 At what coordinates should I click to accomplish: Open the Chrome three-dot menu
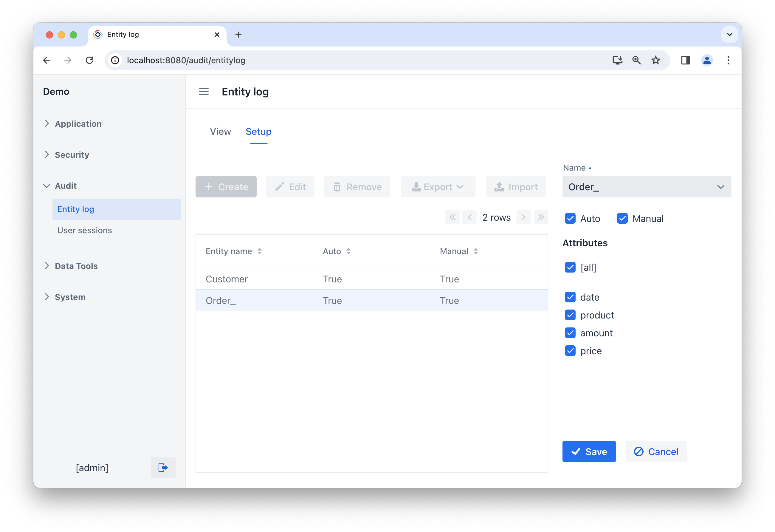click(728, 60)
